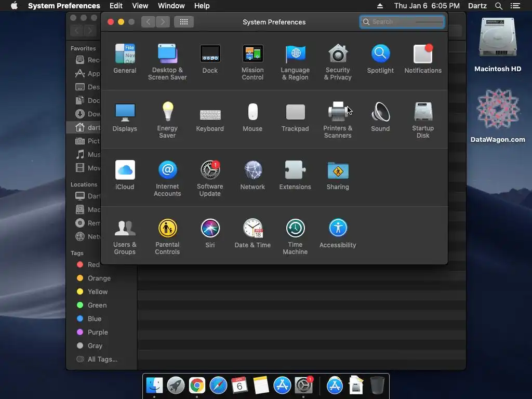The image size is (532, 399).
Task: Open the Sharing preferences pane
Action: click(338, 175)
